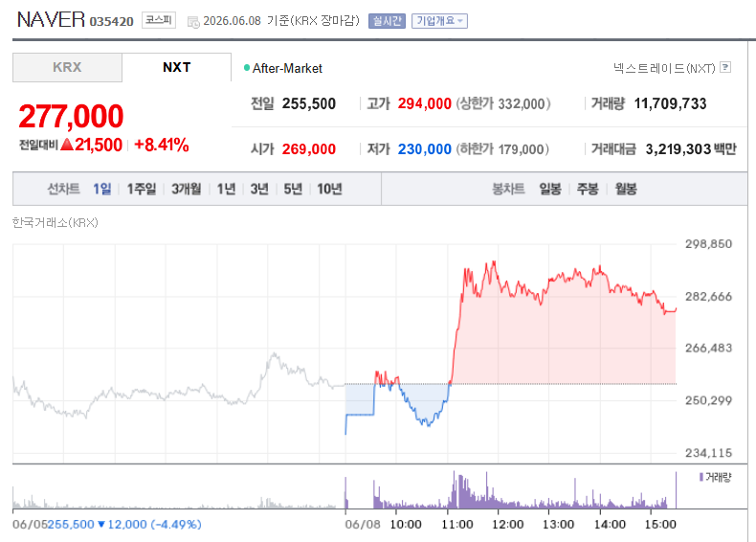Show the 주봉 weekly candle chart
The height and width of the screenshot is (542, 756).
point(588,189)
